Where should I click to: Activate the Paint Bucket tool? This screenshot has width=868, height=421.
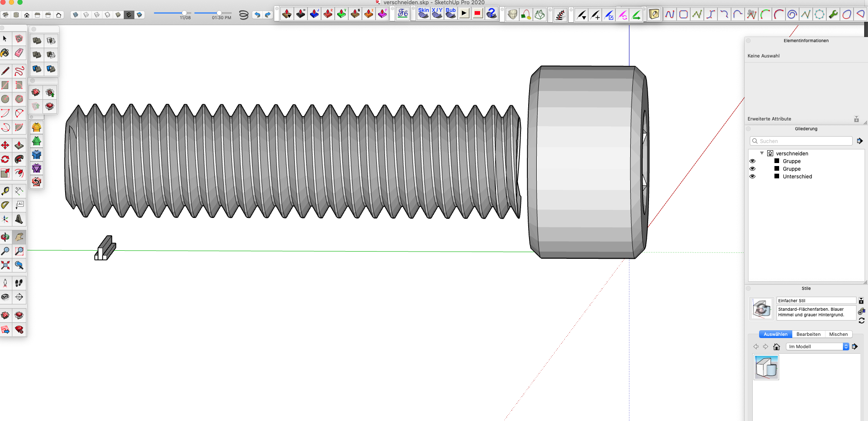pos(5,53)
